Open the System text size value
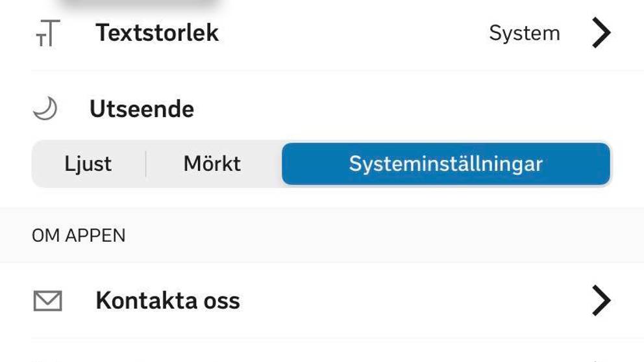The width and height of the screenshot is (644, 362). click(x=524, y=33)
